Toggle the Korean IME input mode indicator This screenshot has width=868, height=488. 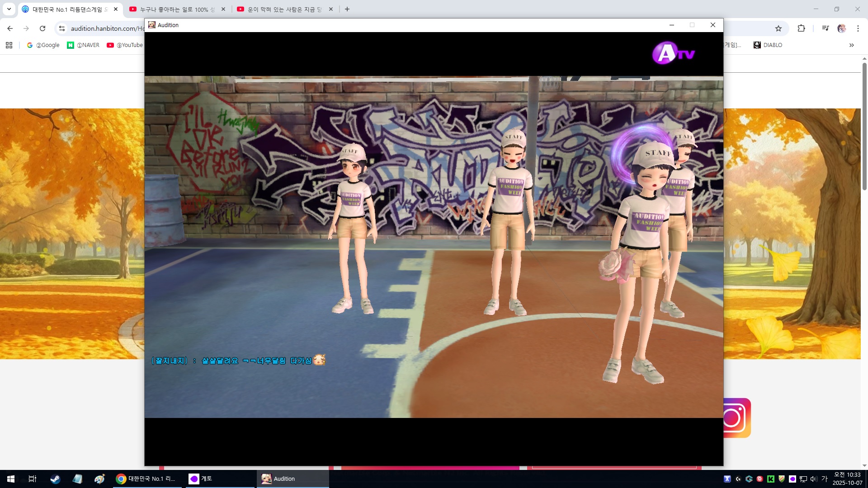tap(824, 479)
